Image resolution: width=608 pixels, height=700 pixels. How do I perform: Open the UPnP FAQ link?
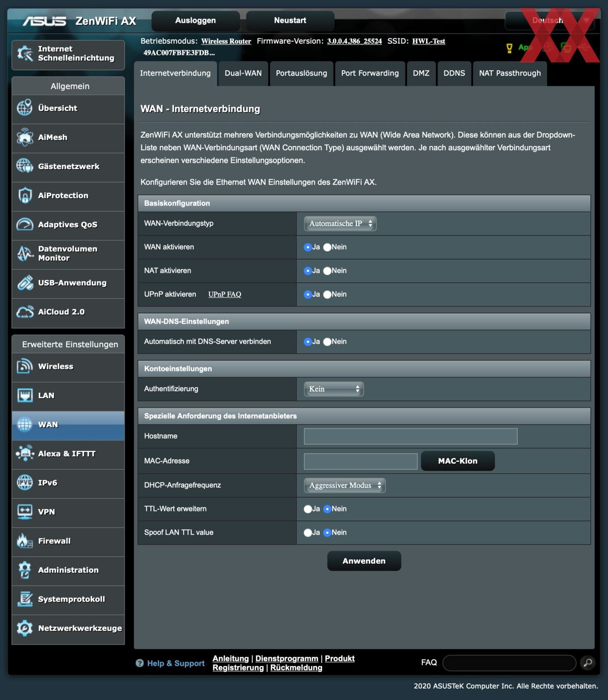coord(224,295)
